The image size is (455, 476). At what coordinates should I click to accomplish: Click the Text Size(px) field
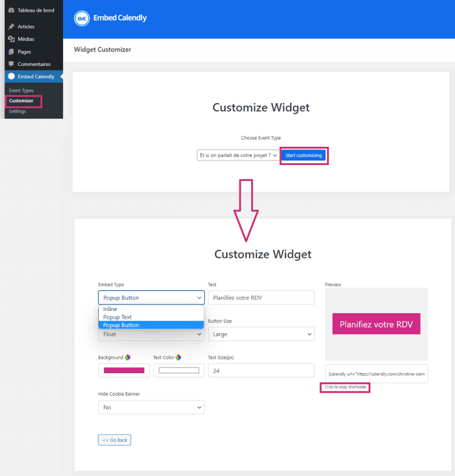coord(261,370)
